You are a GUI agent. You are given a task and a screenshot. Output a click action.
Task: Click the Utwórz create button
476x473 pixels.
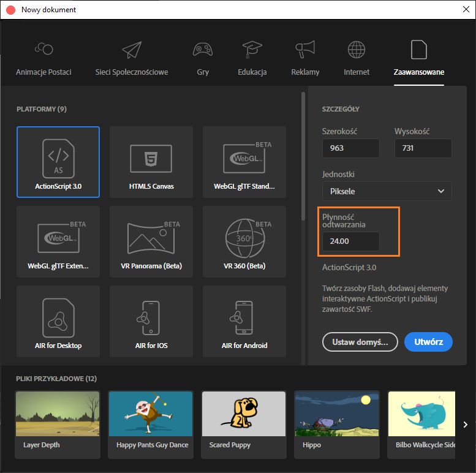428,342
